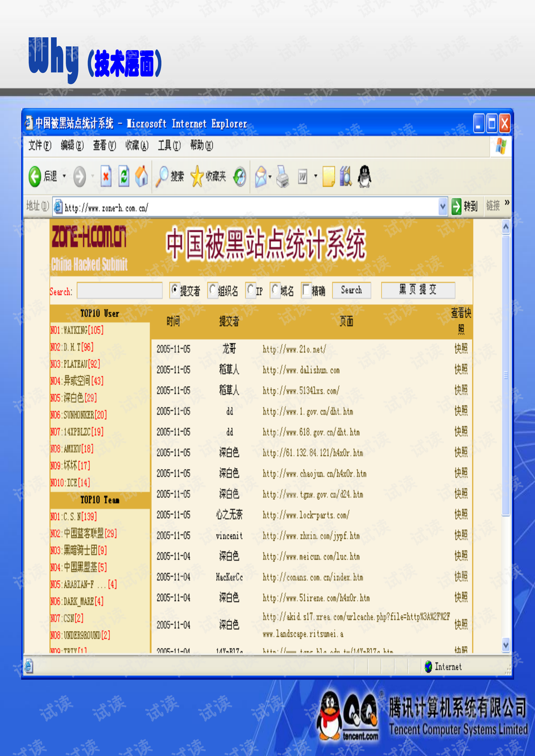Open the 收藏(A) menu
The width and height of the screenshot is (535, 756).
137,145
